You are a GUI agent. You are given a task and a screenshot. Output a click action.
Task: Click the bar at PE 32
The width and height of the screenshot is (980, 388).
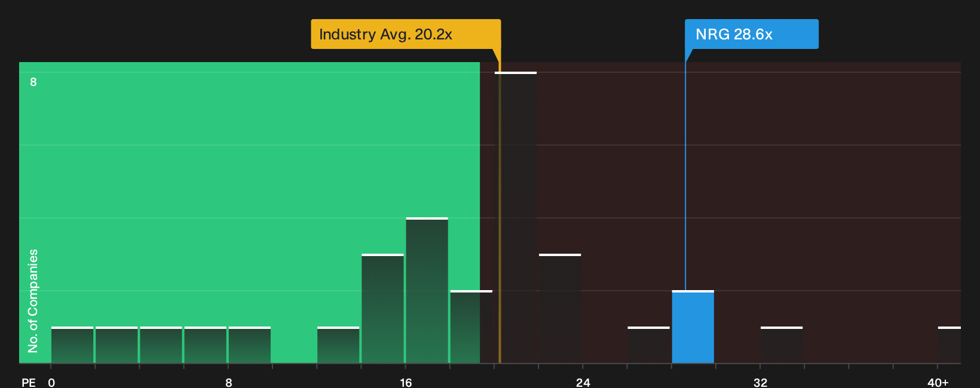[782, 345]
